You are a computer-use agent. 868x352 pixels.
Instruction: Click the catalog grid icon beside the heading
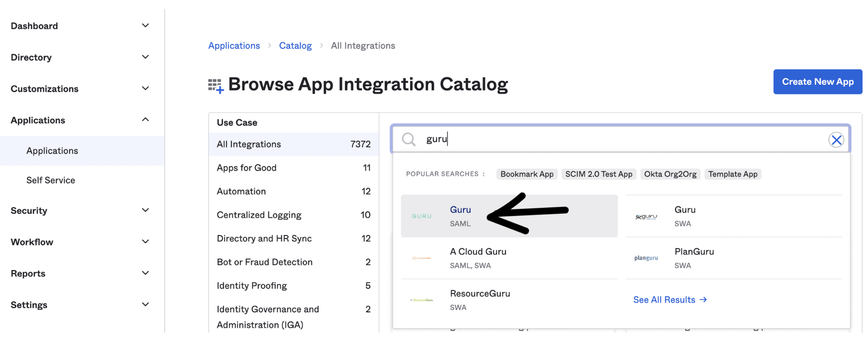[216, 86]
